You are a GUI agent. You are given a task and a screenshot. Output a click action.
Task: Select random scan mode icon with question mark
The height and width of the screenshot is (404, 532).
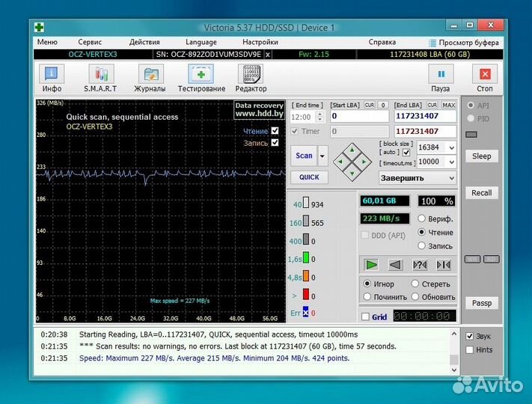[420, 265]
